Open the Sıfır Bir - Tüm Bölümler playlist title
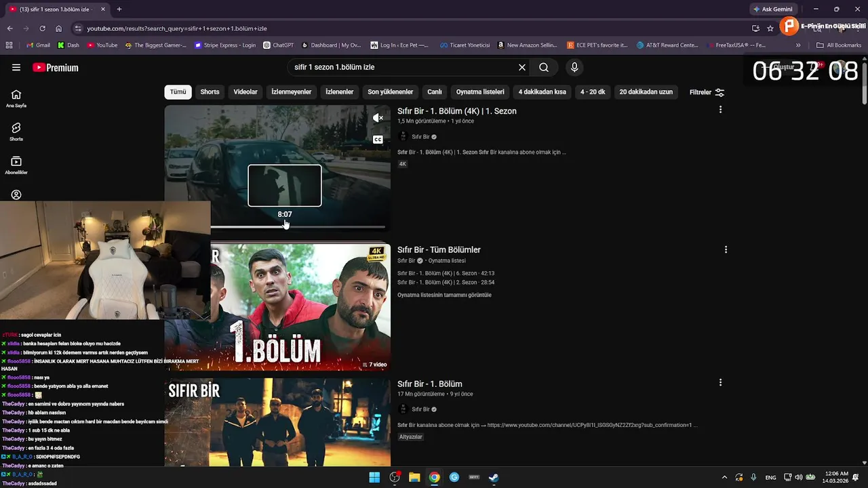Screen dimensions: 868x488 tap(439, 250)
